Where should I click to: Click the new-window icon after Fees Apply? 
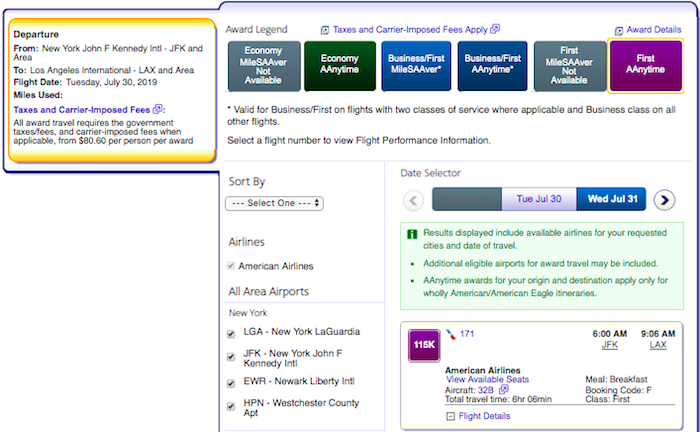tap(495, 29)
